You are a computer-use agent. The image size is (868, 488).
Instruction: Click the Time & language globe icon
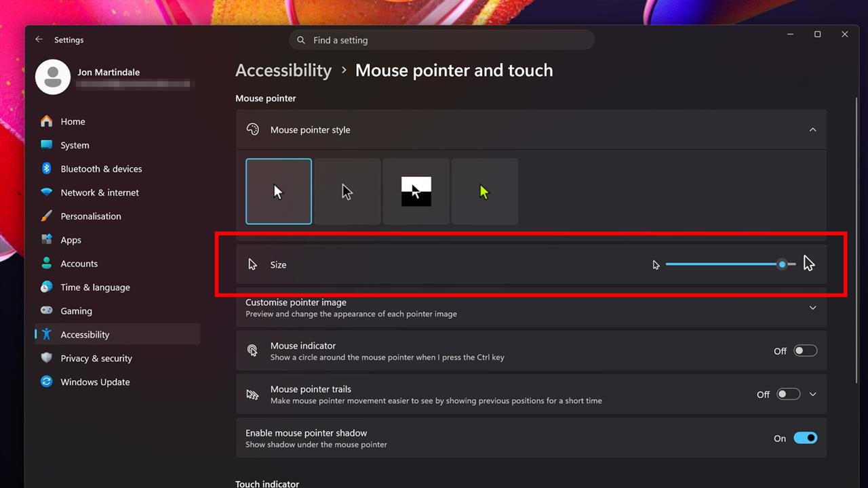click(46, 287)
